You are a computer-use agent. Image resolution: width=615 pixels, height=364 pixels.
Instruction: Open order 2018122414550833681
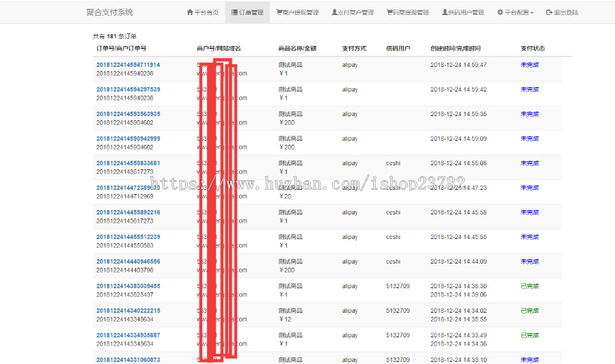(x=128, y=163)
